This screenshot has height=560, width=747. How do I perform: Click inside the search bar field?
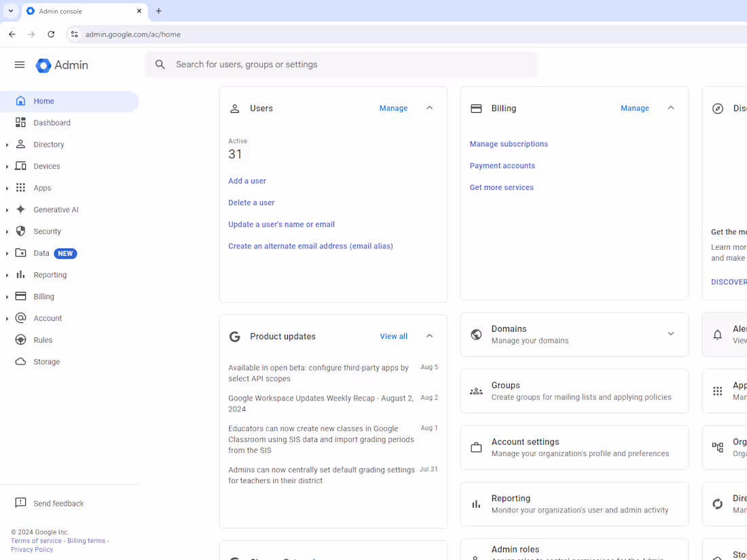pyautogui.click(x=306, y=64)
